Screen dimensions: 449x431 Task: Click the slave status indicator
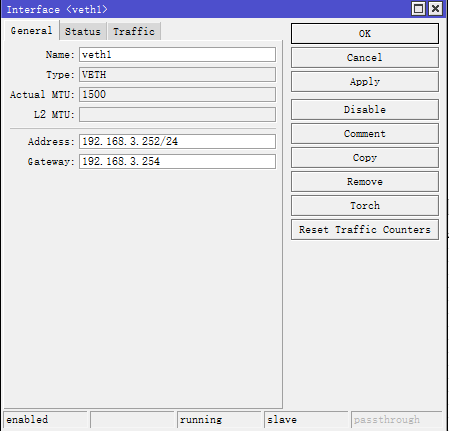click(x=306, y=419)
